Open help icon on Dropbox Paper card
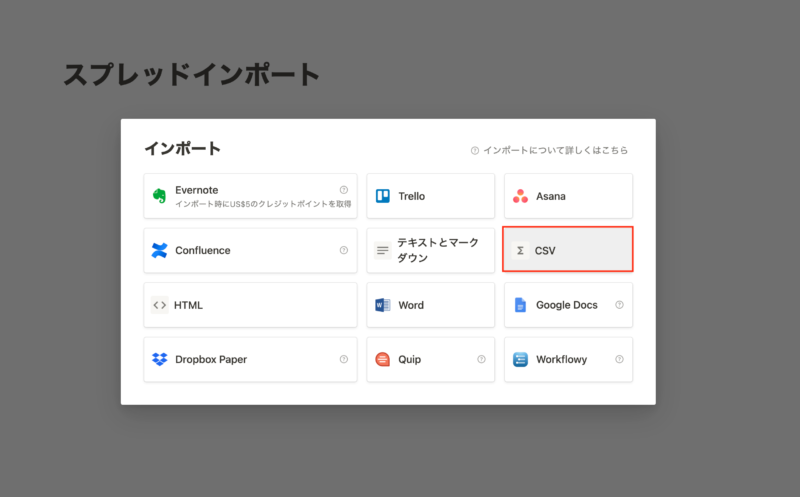800x497 pixels. [x=344, y=359]
